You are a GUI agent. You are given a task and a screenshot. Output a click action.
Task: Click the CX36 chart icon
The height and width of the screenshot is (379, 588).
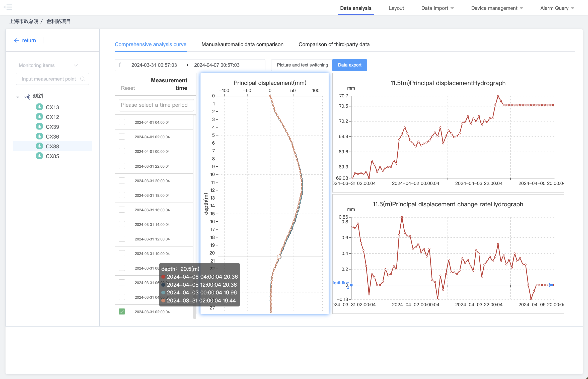click(39, 136)
